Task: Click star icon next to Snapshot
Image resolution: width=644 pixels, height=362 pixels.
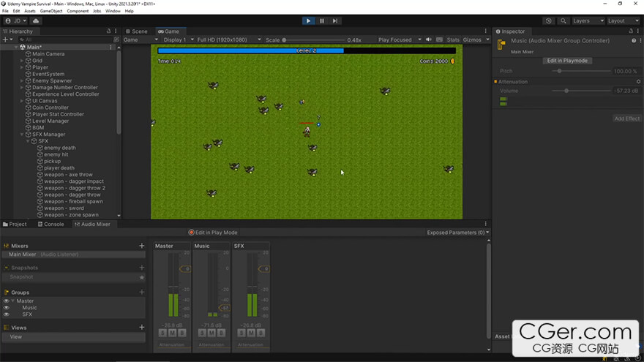Action: (x=142, y=277)
